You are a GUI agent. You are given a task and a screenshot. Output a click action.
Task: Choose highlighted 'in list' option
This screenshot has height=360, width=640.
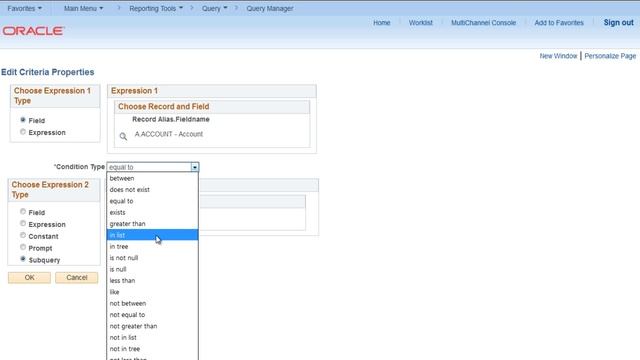(x=153, y=235)
